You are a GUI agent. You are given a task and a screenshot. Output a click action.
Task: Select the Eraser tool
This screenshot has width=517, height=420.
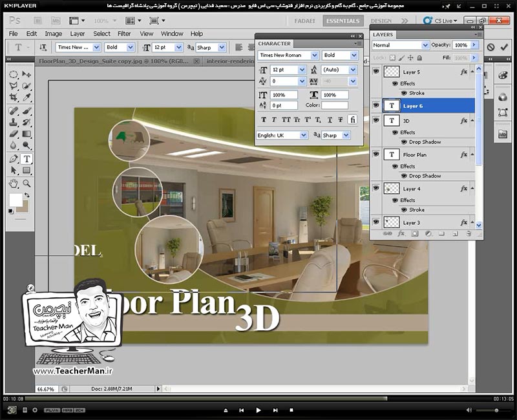click(13, 134)
